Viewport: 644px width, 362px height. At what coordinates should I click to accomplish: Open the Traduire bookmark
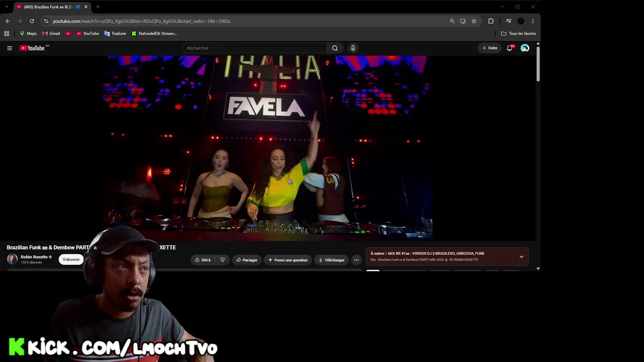(115, 34)
